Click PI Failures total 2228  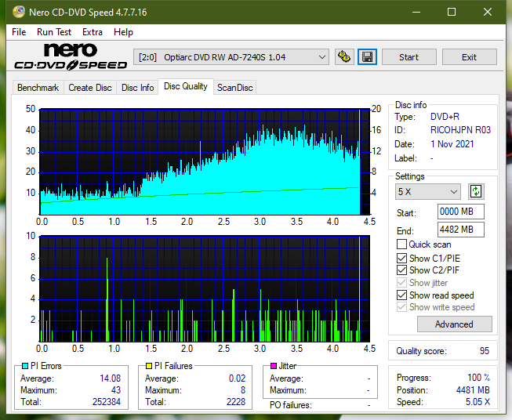(236, 401)
